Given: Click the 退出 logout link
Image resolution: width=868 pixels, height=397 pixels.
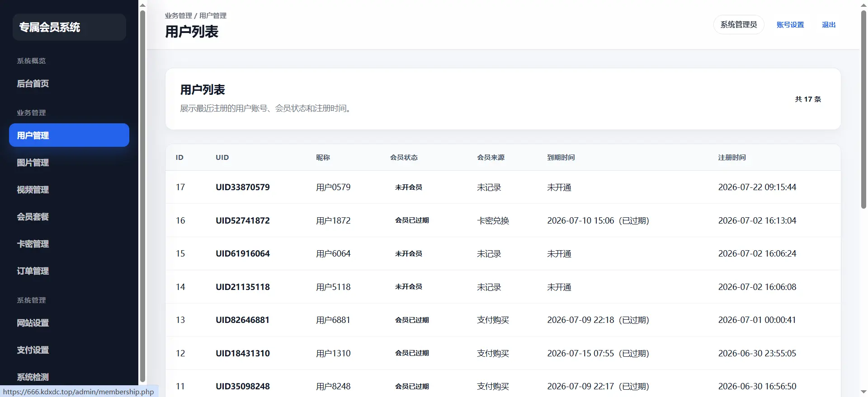Looking at the screenshot, I should 829,25.
